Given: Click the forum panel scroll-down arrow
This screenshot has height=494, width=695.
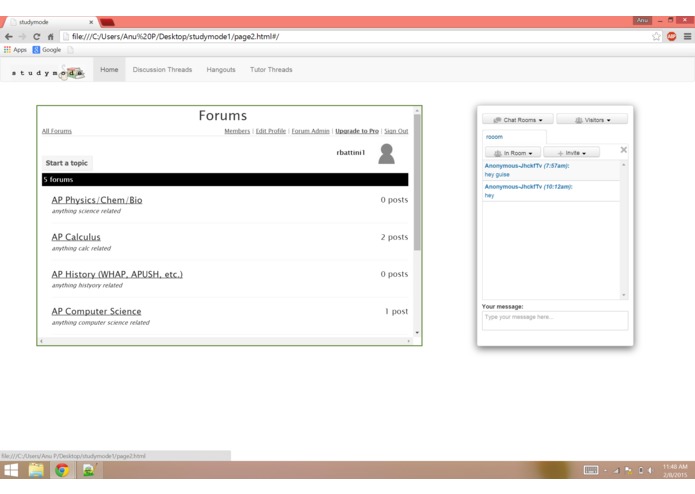Looking at the screenshot, I should pos(417,333).
